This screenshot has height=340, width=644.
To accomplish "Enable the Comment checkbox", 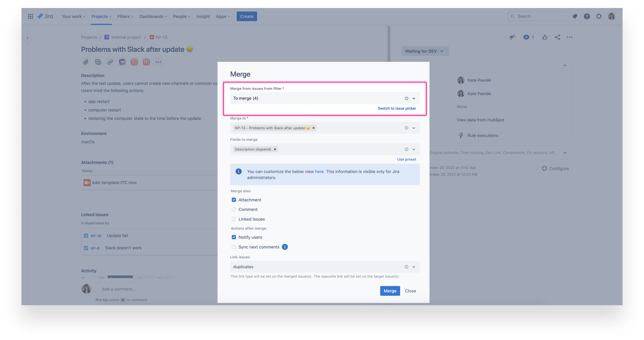I will [234, 209].
